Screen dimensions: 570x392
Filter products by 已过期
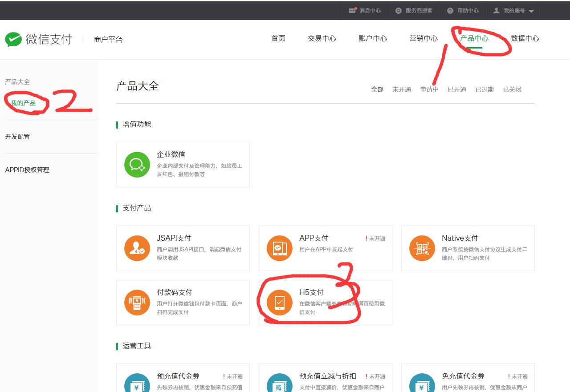484,89
